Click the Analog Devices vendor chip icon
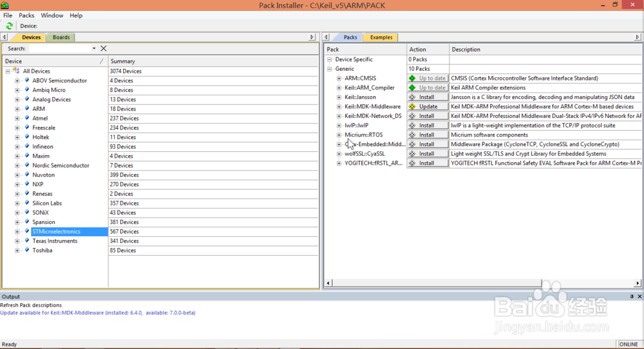 tap(27, 99)
